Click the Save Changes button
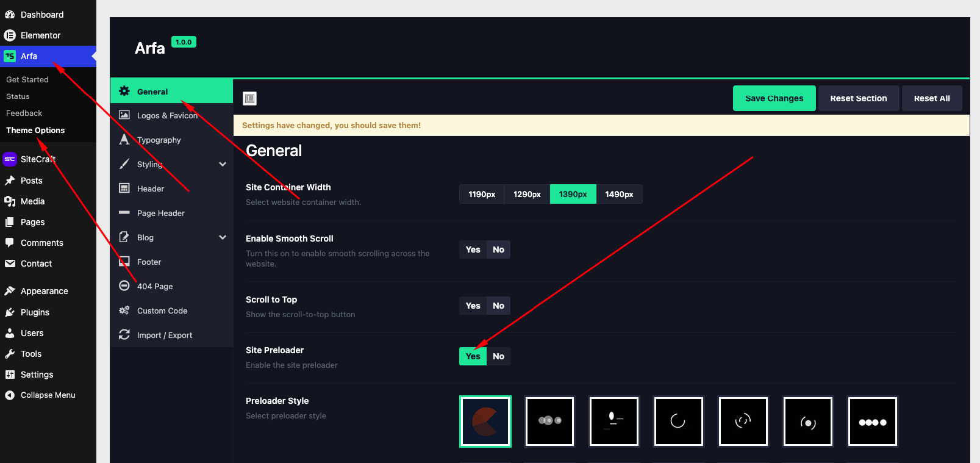Image resolution: width=980 pixels, height=463 pixels. click(x=774, y=98)
